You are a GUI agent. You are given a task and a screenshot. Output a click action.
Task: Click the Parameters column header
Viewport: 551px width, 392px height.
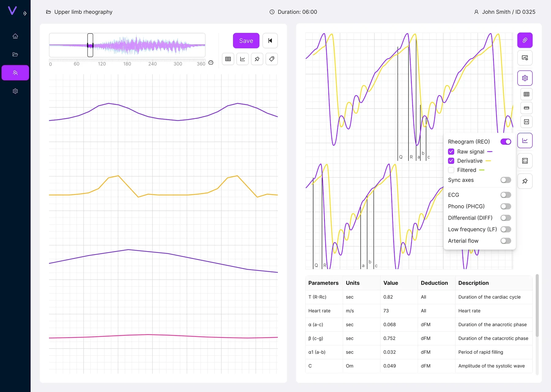point(323,283)
